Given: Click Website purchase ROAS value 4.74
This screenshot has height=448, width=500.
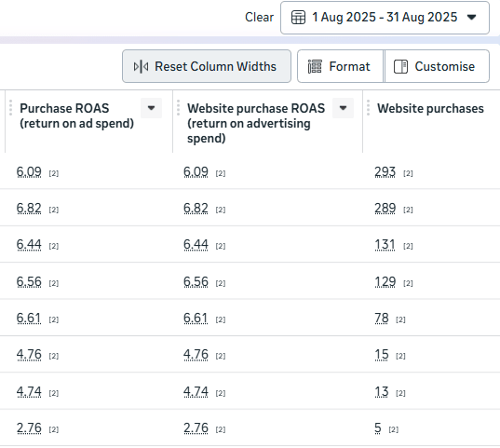Looking at the screenshot, I should (196, 392).
